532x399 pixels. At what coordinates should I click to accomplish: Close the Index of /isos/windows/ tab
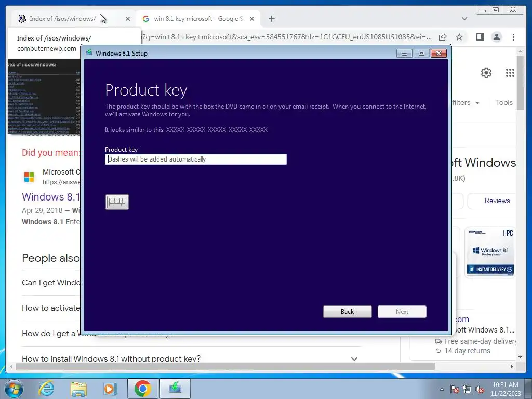(128, 19)
